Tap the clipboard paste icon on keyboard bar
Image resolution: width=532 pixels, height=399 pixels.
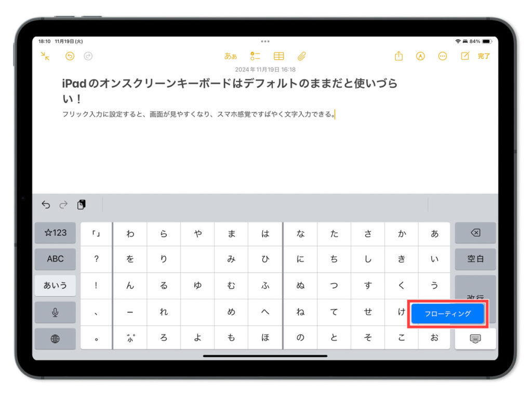82,205
